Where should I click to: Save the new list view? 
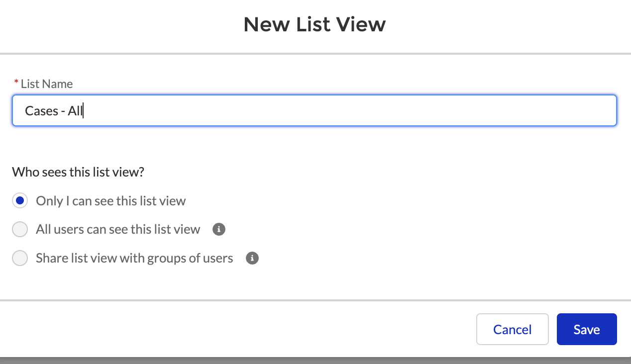(x=587, y=329)
